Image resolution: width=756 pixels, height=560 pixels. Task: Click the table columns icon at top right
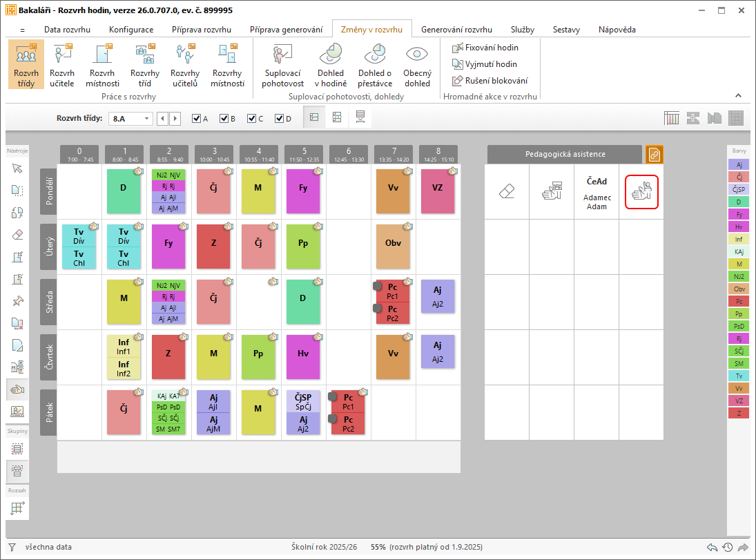(672, 117)
